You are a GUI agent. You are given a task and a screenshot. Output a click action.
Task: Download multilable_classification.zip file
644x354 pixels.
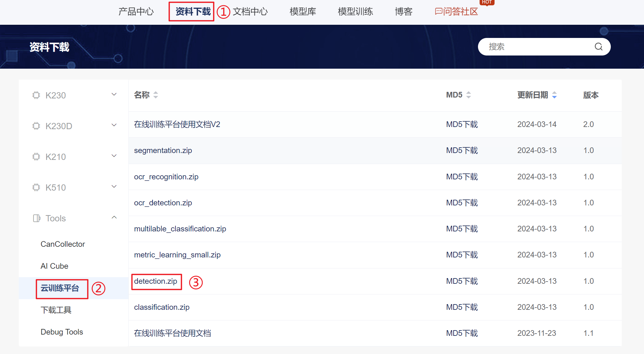pyautogui.click(x=180, y=229)
